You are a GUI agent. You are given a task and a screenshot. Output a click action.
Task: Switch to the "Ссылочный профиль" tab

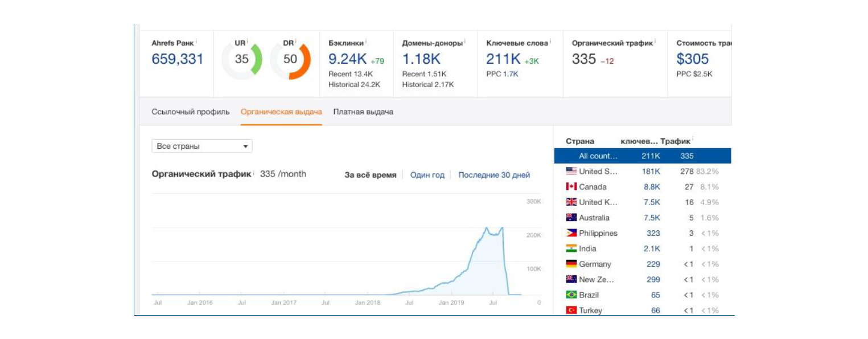pyautogui.click(x=191, y=112)
